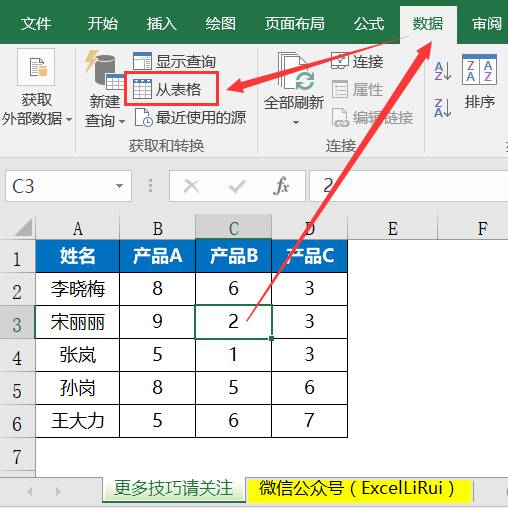The image size is (508, 508).
Task: Open the Name Box dropdown arrow
Action: pyautogui.click(x=119, y=186)
